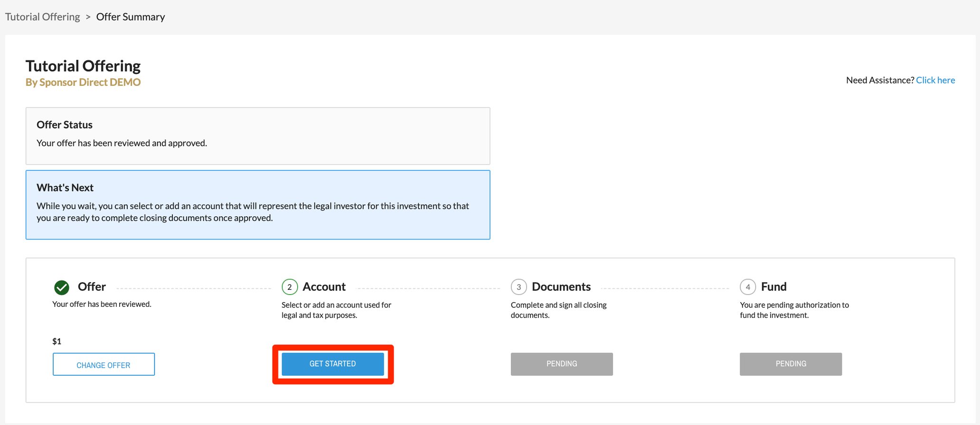Click the PENDING button under Documents
980x425 pixels.
coord(562,364)
